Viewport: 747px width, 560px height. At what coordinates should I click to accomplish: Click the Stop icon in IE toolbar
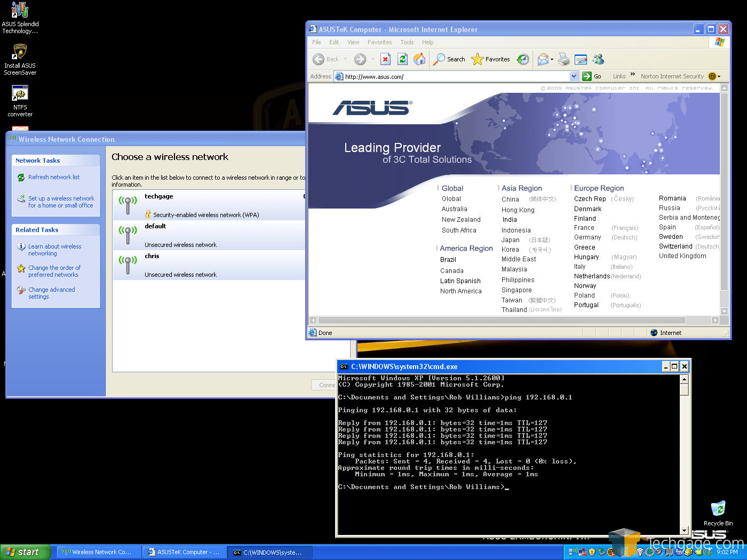[385, 59]
